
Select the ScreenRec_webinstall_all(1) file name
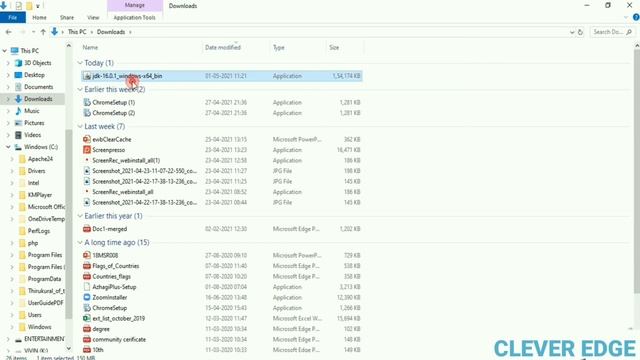click(x=126, y=160)
